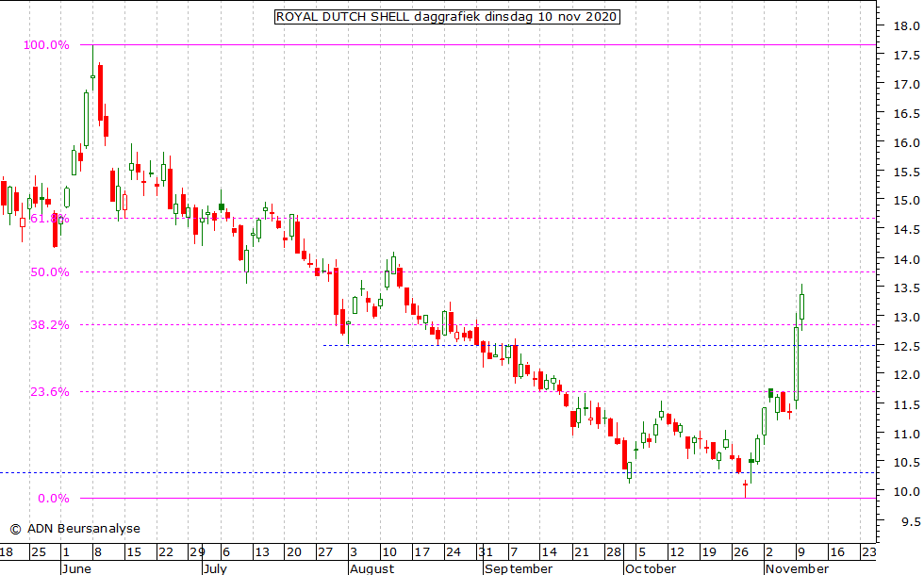This screenshot has width=924, height=575.
Task: Click the 11.0 price axis value
Action: pos(906,435)
